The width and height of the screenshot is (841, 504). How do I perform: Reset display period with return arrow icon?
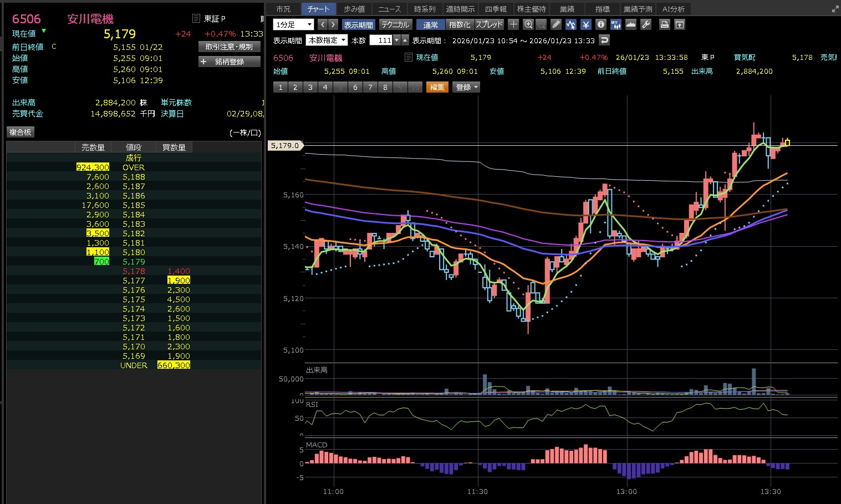tap(604, 40)
